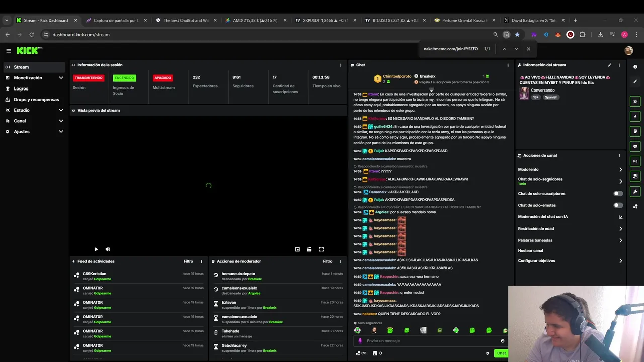Click the Spanish language tag
The height and width of the screenshot is (362, 644).
coord(551,97)
